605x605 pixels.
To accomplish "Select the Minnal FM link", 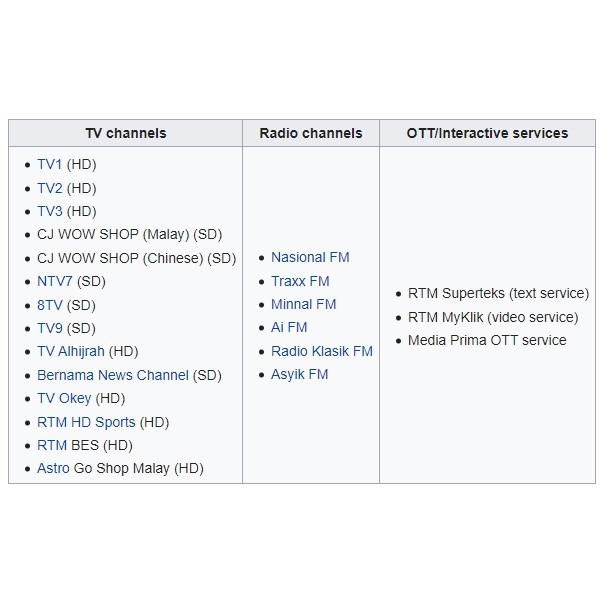I will click(x=303, y=304).
